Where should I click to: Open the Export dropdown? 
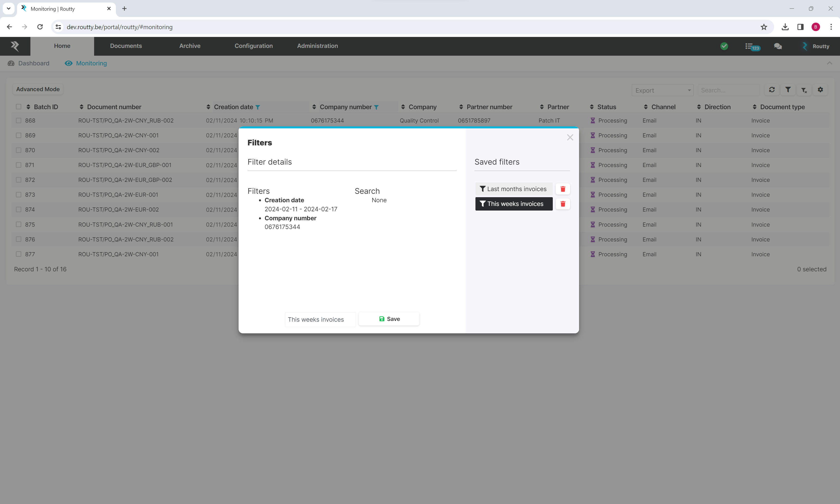coord(662,90)
